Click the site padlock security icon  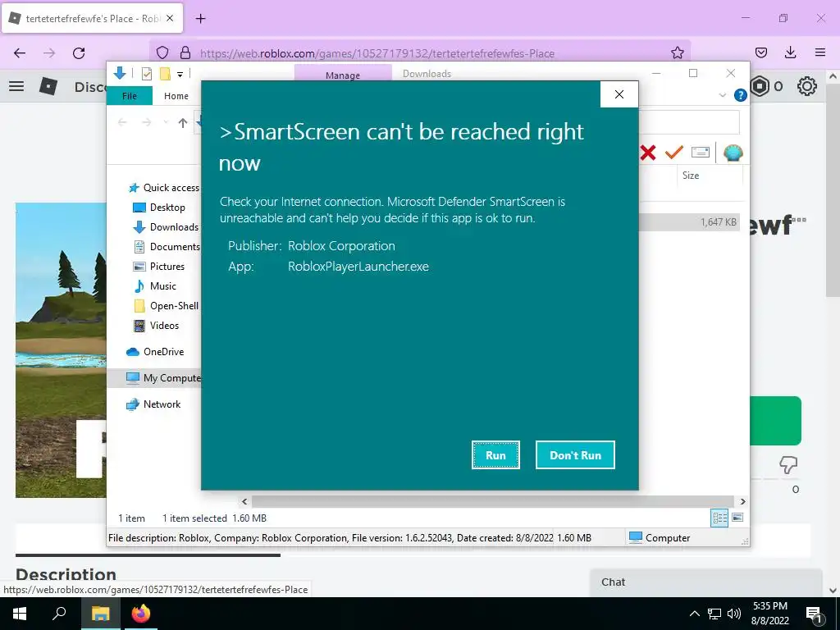click(185, 52)
